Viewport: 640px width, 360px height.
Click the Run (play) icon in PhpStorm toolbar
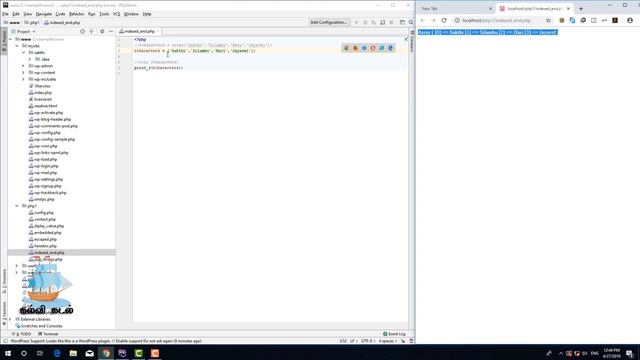(x=356, y=22)
